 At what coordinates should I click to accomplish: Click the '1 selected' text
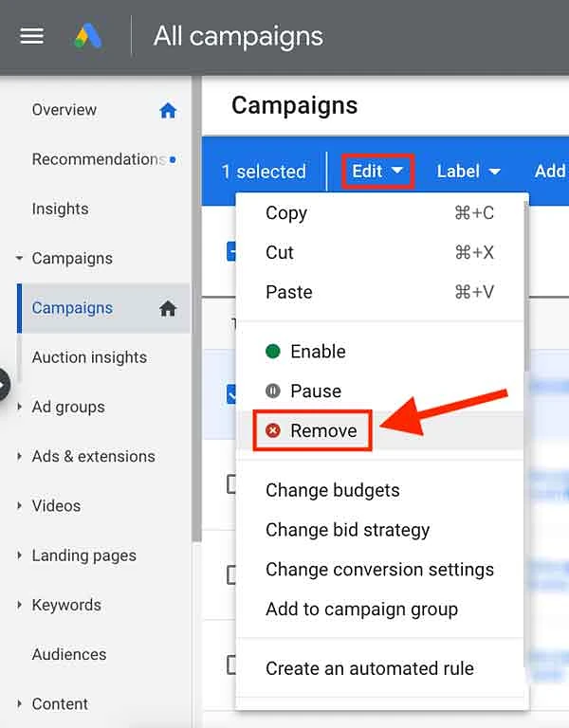point(264,172)
